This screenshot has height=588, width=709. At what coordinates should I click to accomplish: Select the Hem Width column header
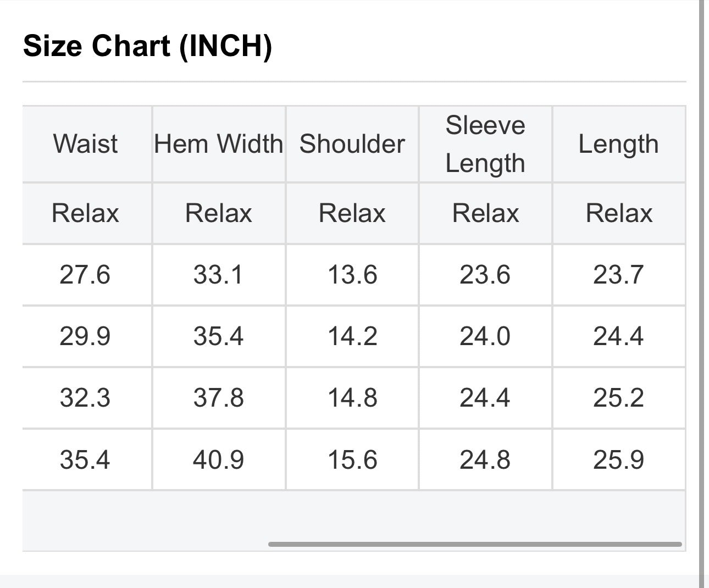pyautogui.click(x=219, y=144)
